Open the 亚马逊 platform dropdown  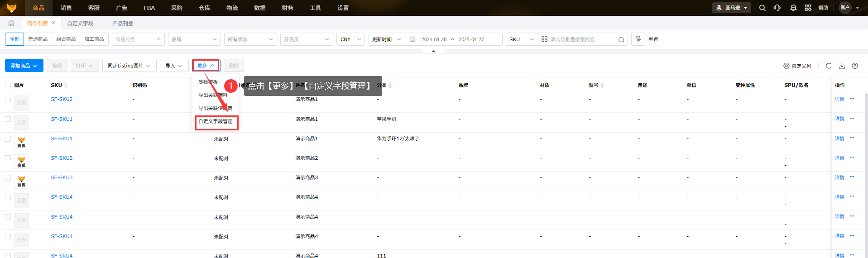coord(732,8)
